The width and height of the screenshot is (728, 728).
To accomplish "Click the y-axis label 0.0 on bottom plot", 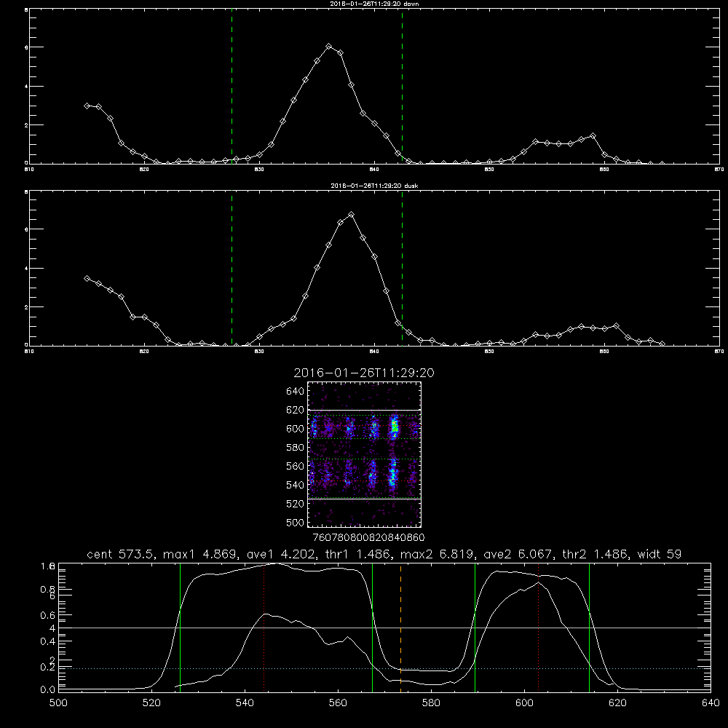I will pos(48,690).
